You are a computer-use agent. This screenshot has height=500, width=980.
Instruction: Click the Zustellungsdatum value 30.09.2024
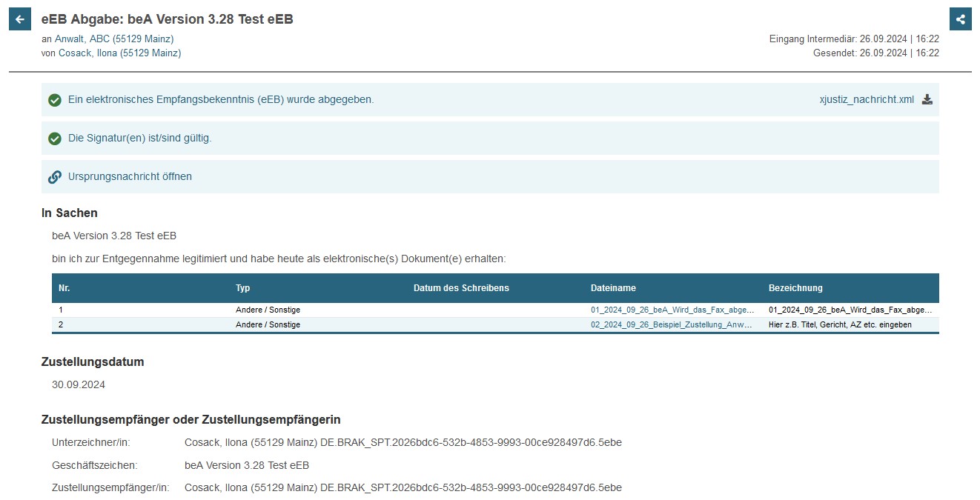pyautogui.click(x=79, y=385)
